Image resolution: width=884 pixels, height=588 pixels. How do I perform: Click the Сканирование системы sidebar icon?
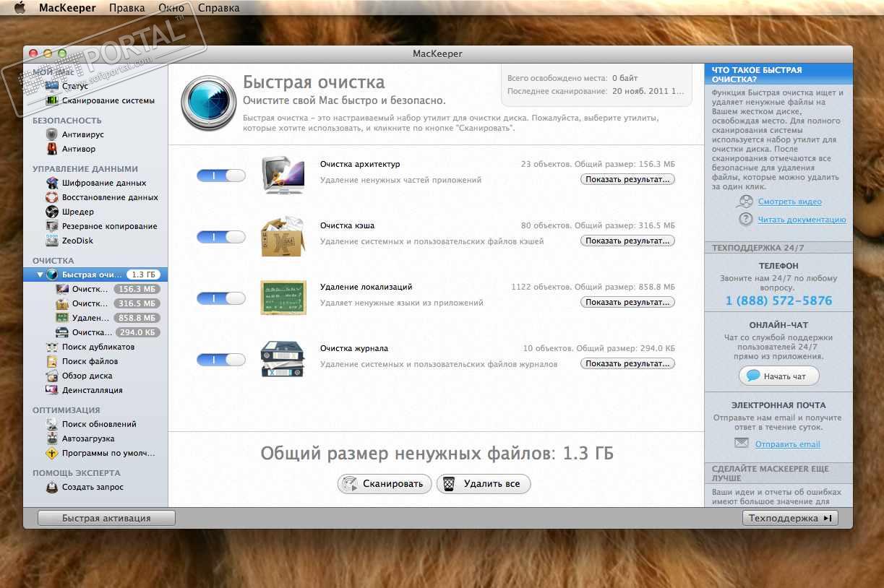click(51, 100)
